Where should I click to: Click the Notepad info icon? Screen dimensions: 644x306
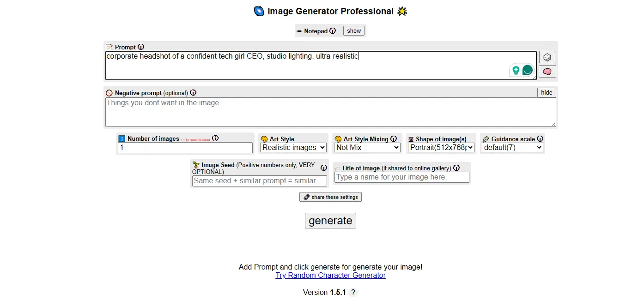(333, 31)
